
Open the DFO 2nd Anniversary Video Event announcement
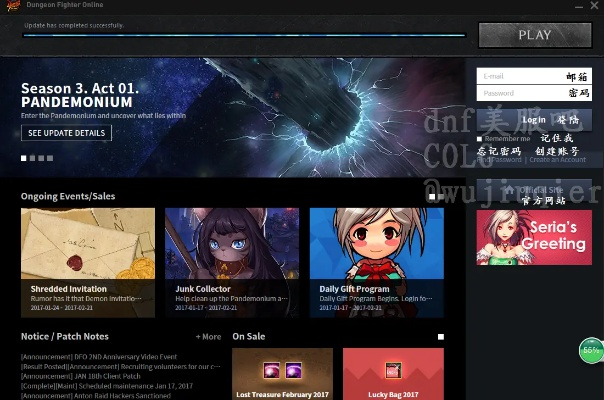(x=99, y=357)
